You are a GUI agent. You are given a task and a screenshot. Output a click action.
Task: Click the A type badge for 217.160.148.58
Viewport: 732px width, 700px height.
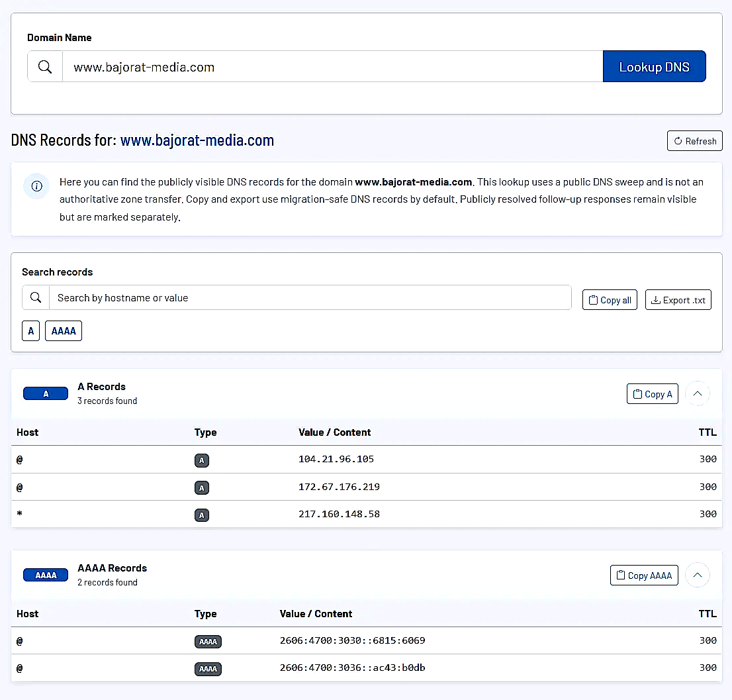click(x=202, y=515)
